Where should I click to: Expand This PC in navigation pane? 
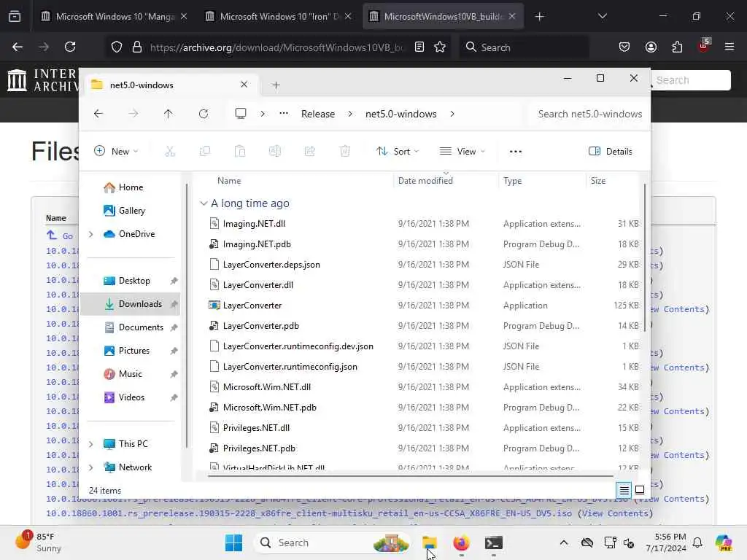91,444
